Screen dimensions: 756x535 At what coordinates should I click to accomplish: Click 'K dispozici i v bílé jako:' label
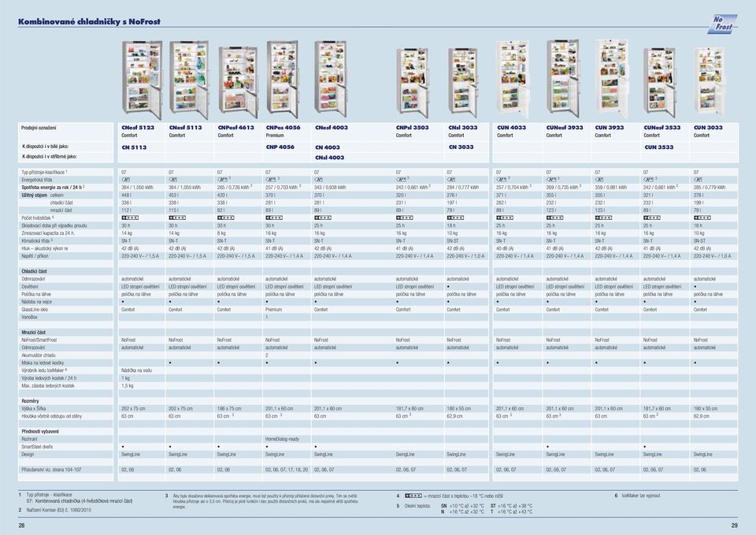46,147
